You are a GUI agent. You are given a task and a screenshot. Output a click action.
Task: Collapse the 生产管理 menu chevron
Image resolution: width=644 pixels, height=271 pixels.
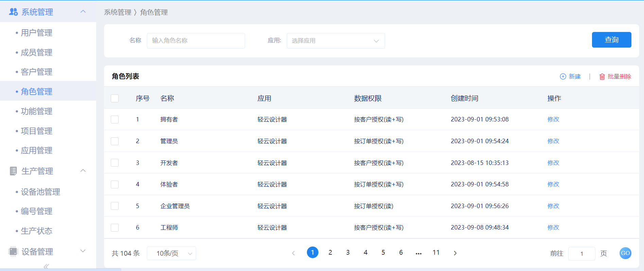[83, 171]
